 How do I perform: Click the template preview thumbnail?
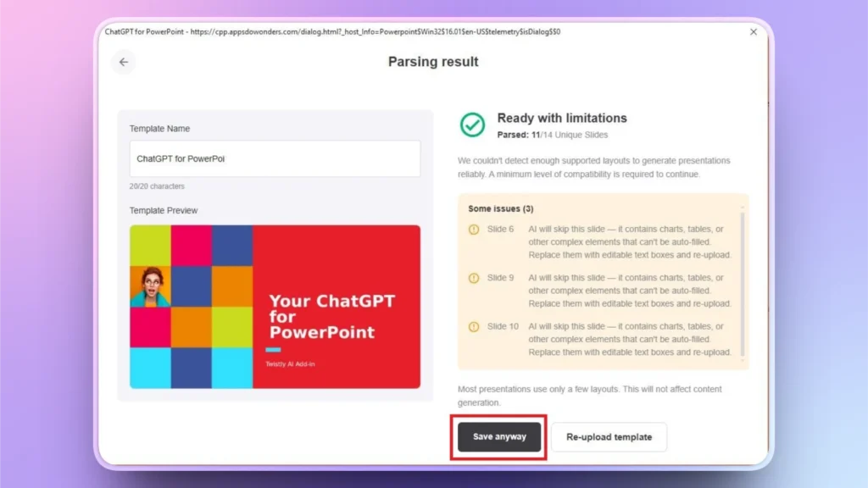coord(274,308)
